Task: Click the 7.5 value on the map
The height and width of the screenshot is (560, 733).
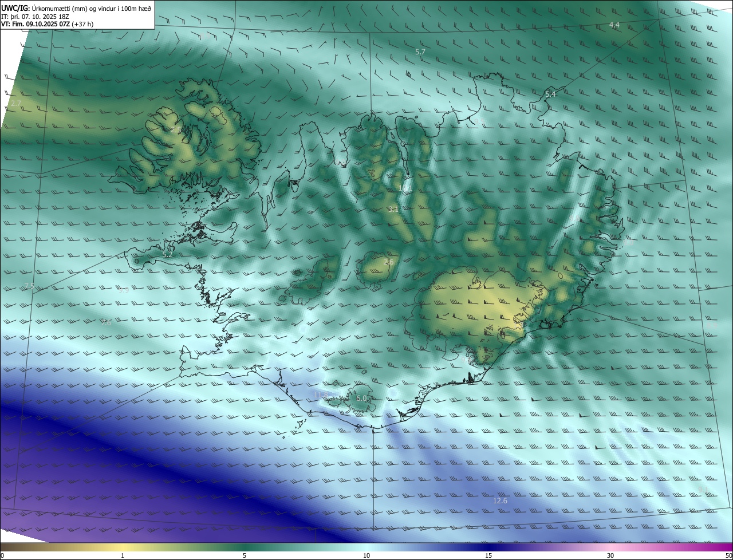Action: [x=29, y=286]
